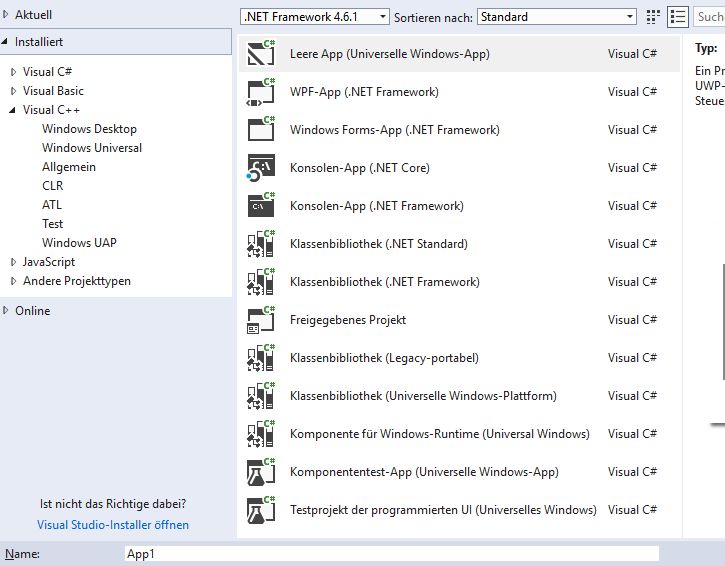Click the Klassenbibliothek (Legacy-portabel) icon

pos(261,357)
